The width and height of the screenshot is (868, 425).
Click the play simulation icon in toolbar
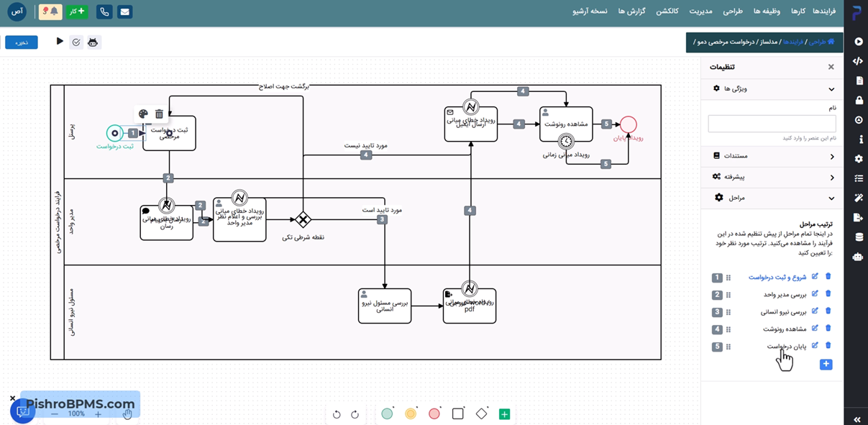pyautogui.click(x=60, y=42)
